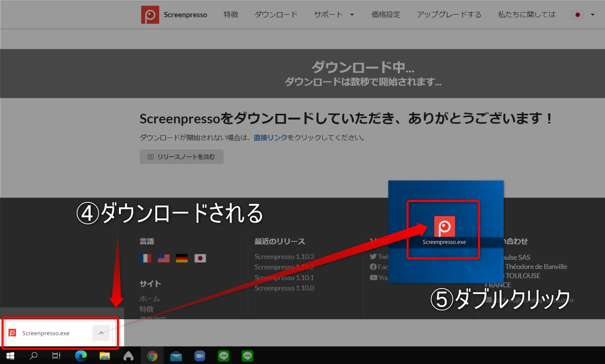Expand the Screenpresso.exe download options chevron
605x364 pixels.
pyautogui.click(x=101, y=333)
